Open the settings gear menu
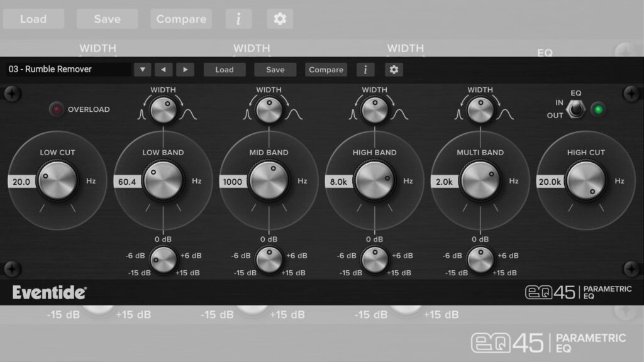This screenshot has width=644, height=362. tap(394, 69)
